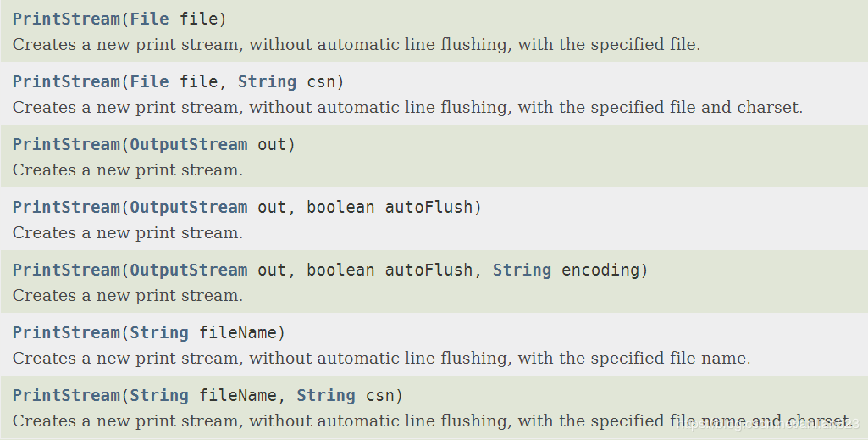This screenshot has height=440, width=868.
Task: Open String link before csn in fileName constructor
Action: tap(326, 394)
